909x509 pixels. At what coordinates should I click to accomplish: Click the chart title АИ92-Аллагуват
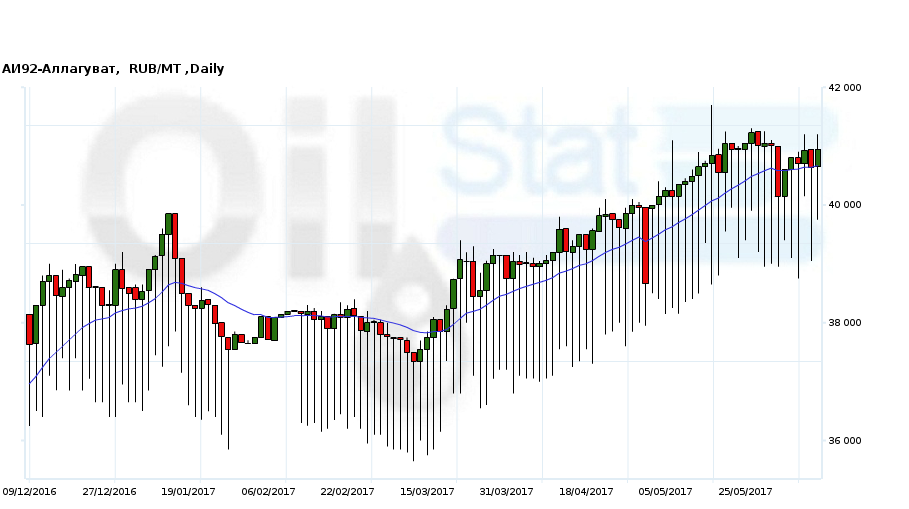(60, 69)
